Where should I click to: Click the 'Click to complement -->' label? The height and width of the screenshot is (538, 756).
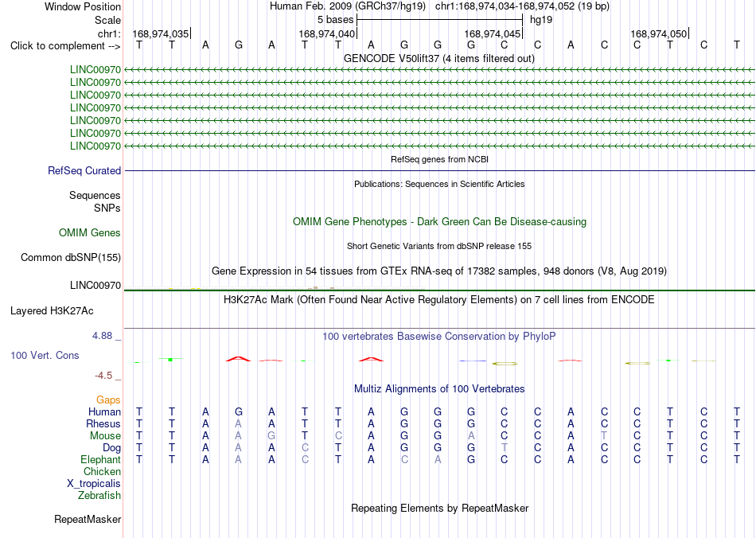pyautogui.click(x=65, y=46)
